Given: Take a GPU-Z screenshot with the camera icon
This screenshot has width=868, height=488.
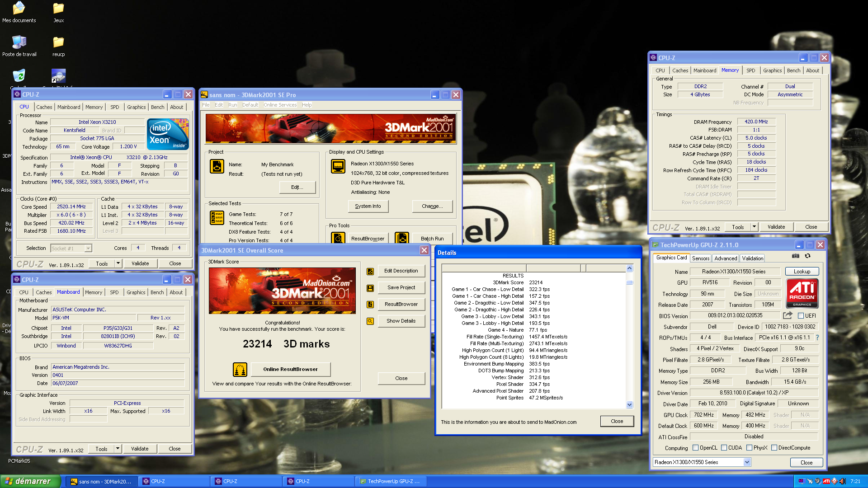Looking at the screenshot, I should click(796, 256).
